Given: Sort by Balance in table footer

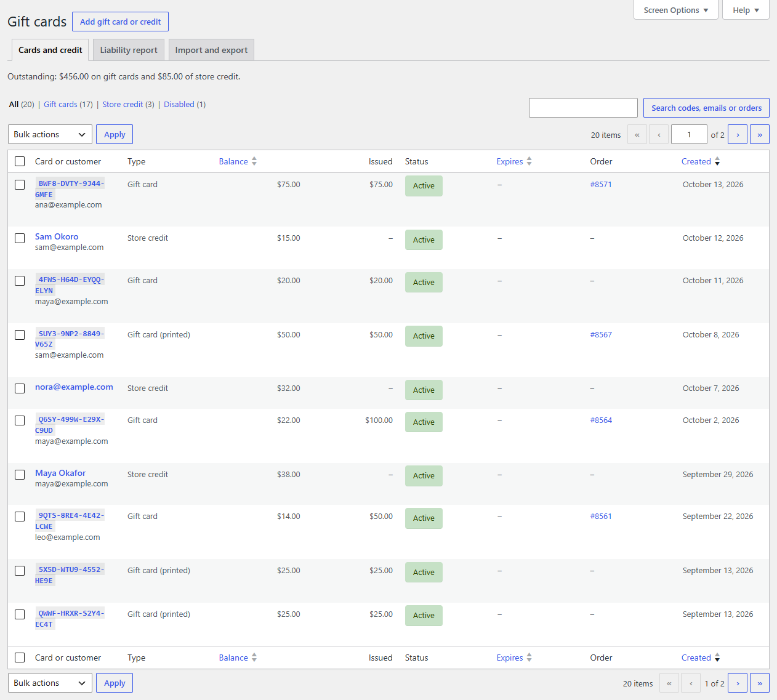Looking at the screenshot, I should point(238,658).
